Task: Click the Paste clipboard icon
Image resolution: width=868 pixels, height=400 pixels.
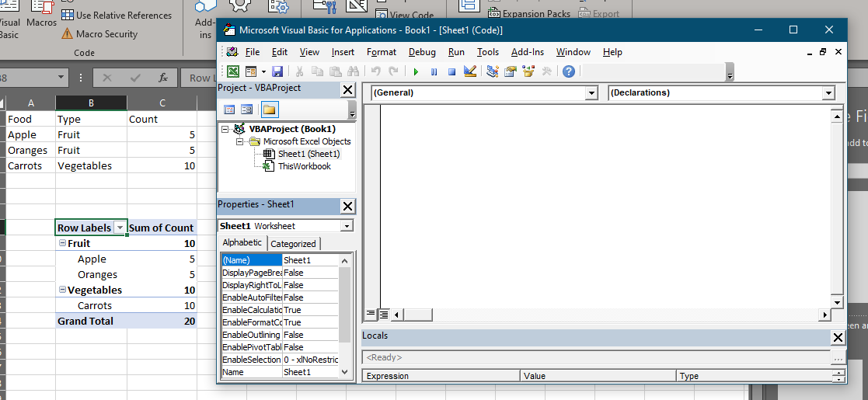Action: pyautogui.click(x=335, y=71)
